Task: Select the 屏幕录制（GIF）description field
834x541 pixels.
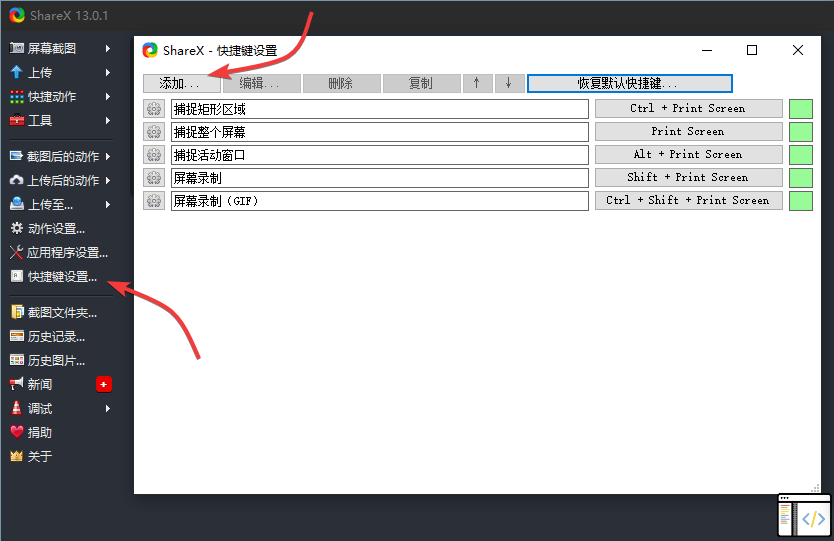Action: (x=379, y=201)
